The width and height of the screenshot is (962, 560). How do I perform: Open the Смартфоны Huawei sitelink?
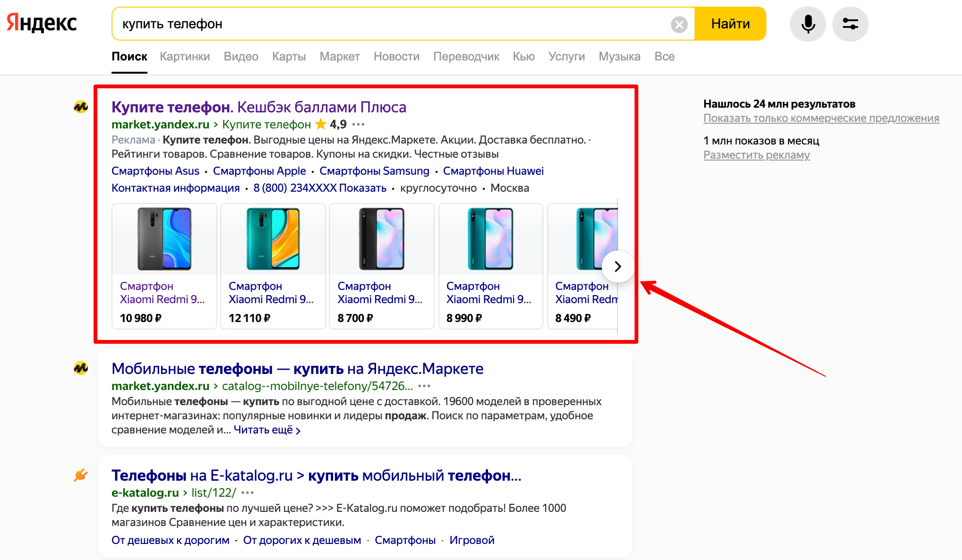pos(493,171)
